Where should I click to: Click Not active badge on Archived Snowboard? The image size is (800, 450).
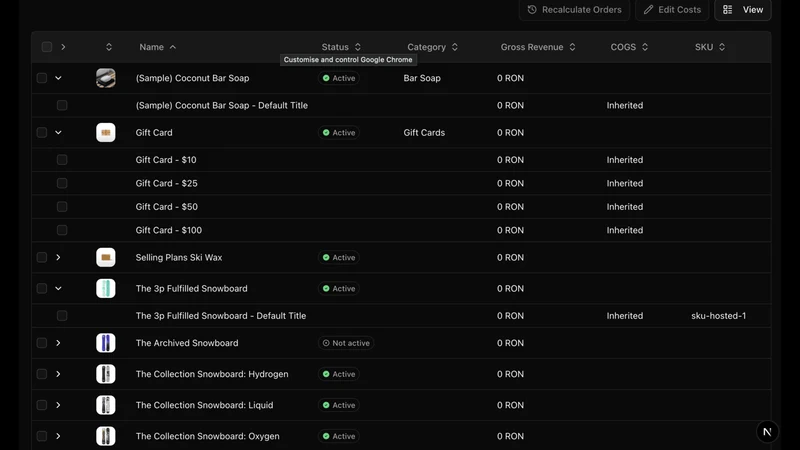(x=346, y=343)
